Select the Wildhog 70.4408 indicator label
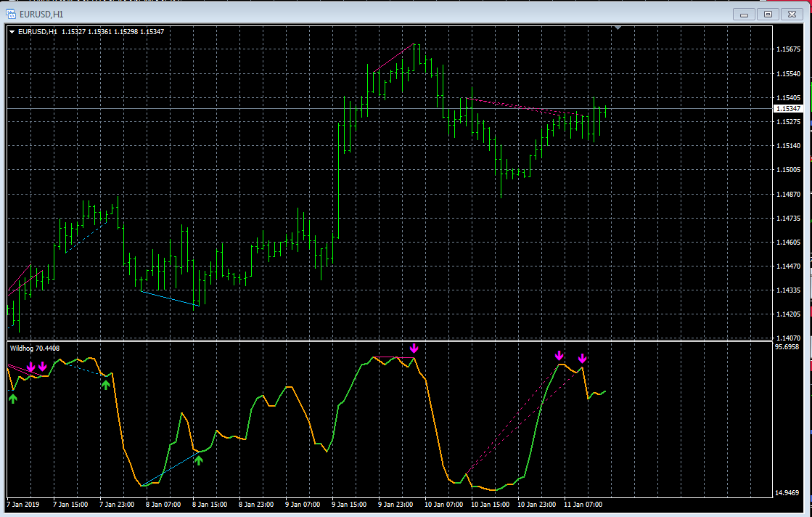The width and height of the screenshot is (812, 517). point(35,348)
